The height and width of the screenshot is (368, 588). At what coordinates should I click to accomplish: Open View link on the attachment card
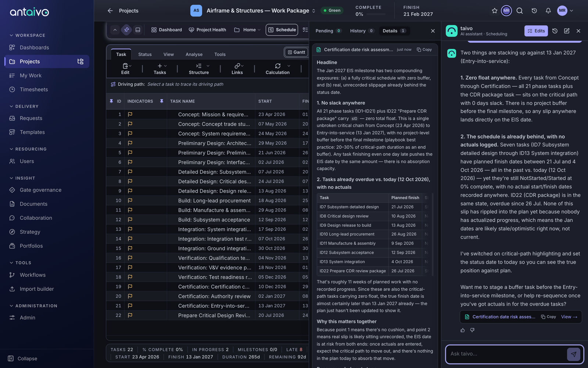[569, 317]
